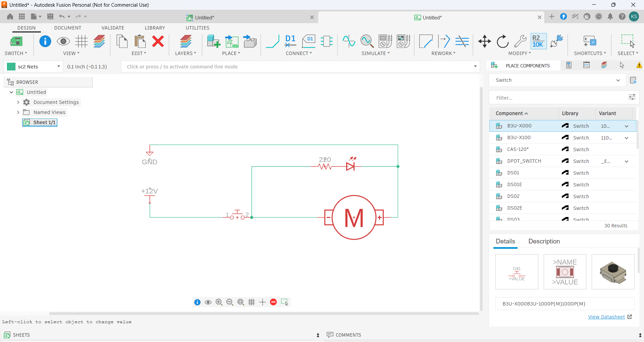Click the green sc2 Nets color swatch

point(11,66)
